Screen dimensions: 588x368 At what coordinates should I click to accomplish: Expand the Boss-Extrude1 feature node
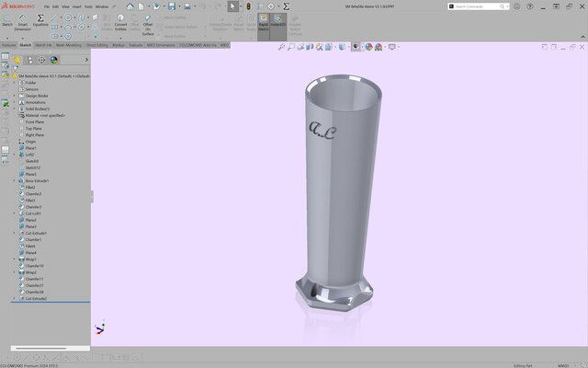pyautogui.click(x=15, y=181)
